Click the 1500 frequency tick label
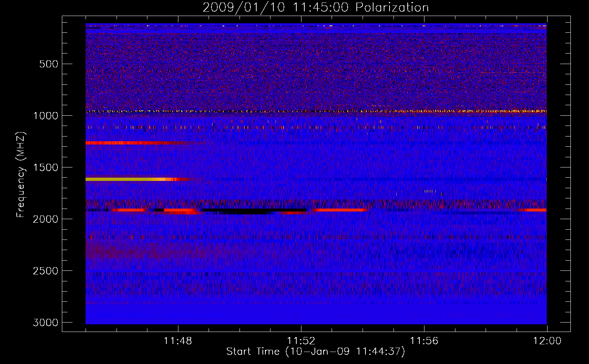The width and height of the screenshot is (589, 364). click(46, 167)
